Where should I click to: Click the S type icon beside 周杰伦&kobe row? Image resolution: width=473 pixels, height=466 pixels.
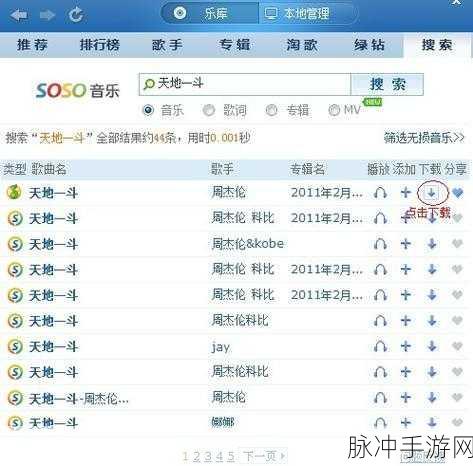(x=15, y=244)
